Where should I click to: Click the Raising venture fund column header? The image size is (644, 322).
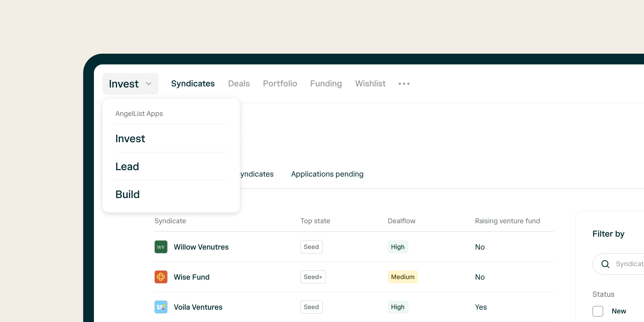[x=507, y=221]
